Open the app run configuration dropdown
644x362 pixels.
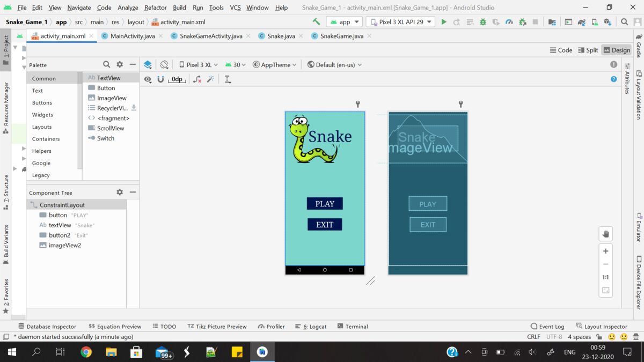344,22
